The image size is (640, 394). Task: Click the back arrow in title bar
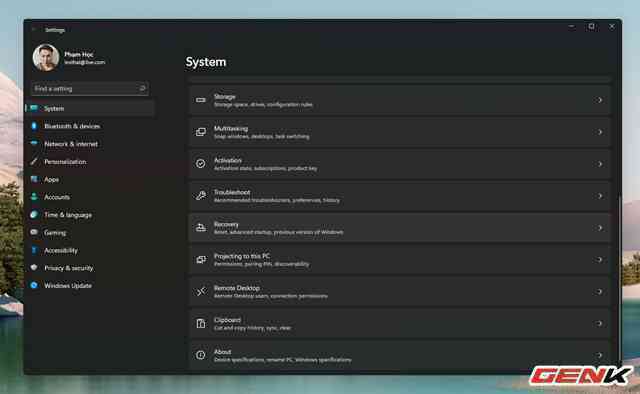(34, 30)
